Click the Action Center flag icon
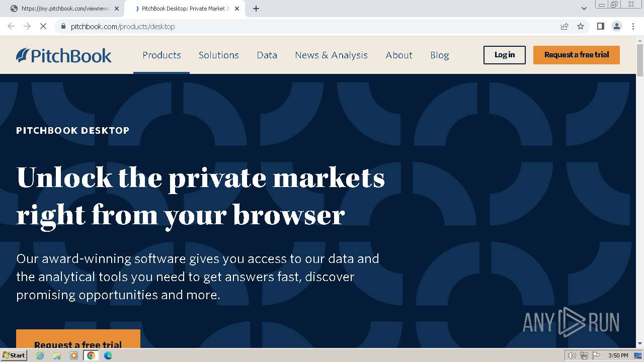Screen dimensions: 644x362 (596, 355)
